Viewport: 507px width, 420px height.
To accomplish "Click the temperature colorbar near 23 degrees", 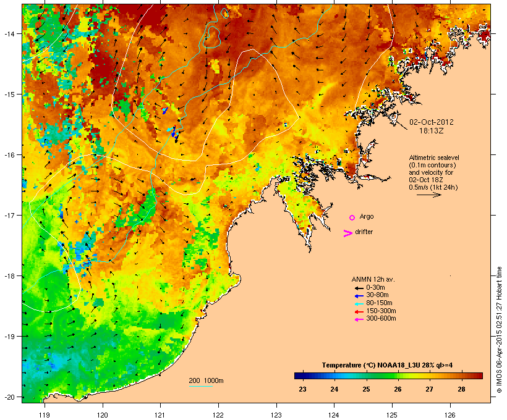I will [302, 376].
